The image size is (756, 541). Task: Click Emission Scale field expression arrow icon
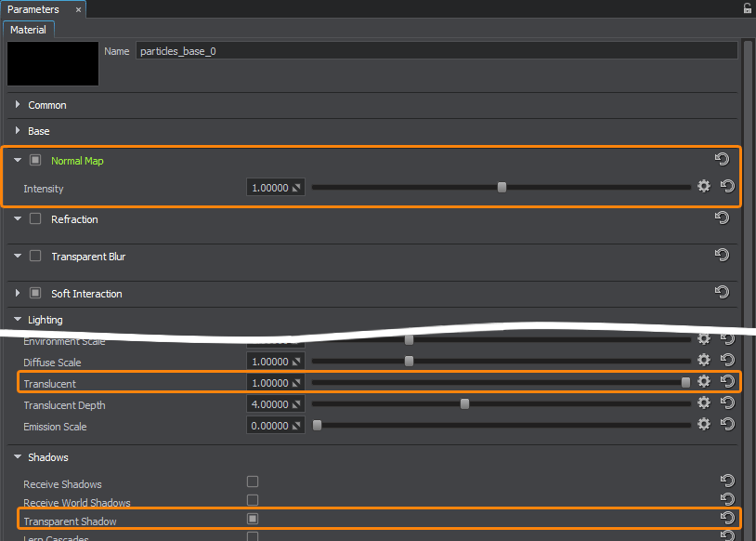tap(296, 426)
